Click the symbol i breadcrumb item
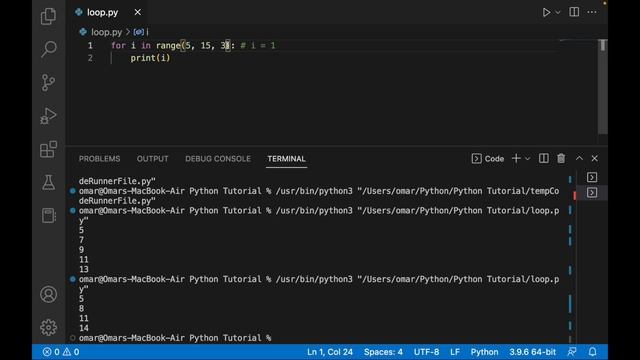 [x=141, y=32]
